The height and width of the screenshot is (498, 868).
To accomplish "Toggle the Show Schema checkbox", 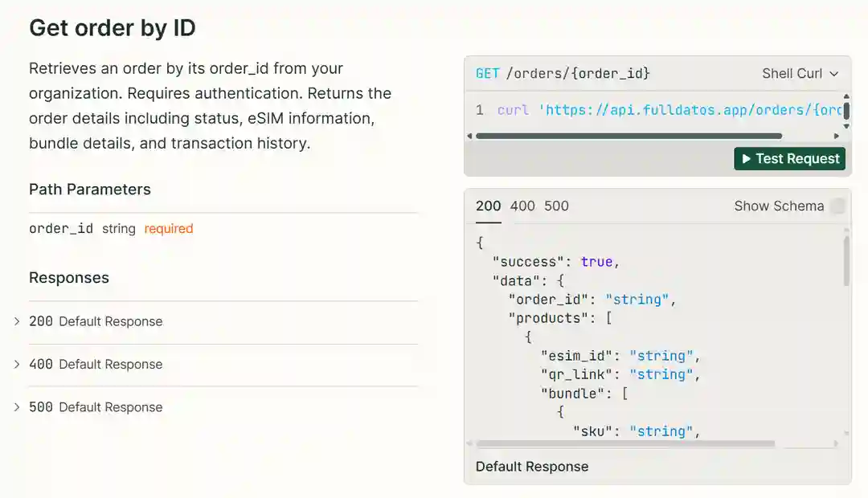I will coord(838,206).
